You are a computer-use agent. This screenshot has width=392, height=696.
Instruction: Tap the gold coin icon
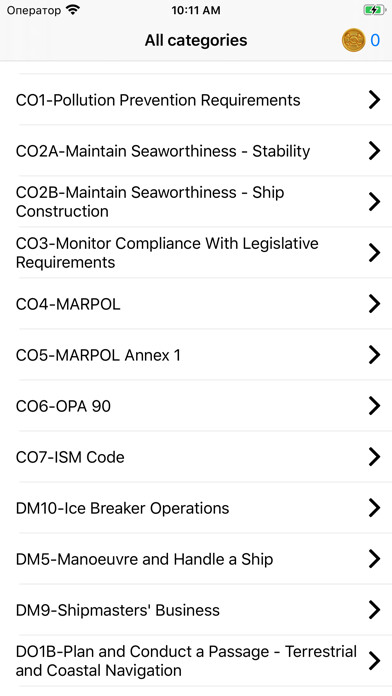[353, 40]
